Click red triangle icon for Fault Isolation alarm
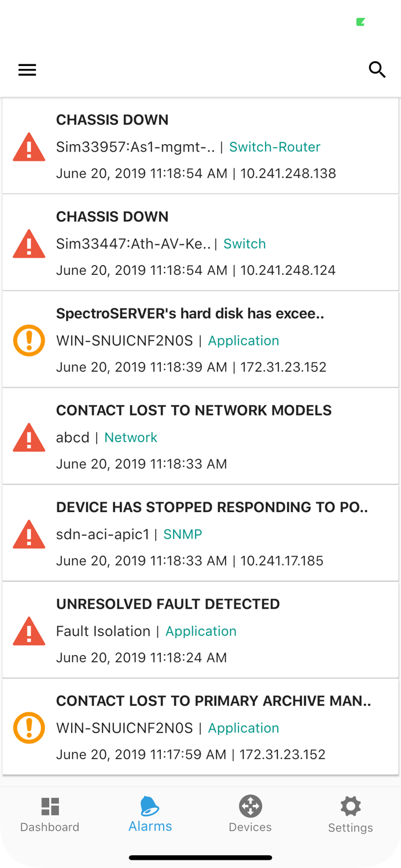 click(x=29, y=631)
